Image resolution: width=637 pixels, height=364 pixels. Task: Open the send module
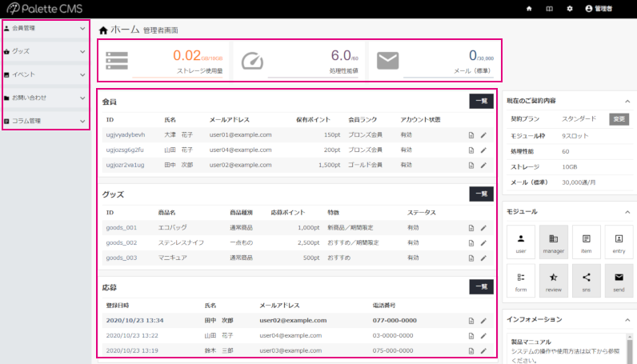pos(619,281)
